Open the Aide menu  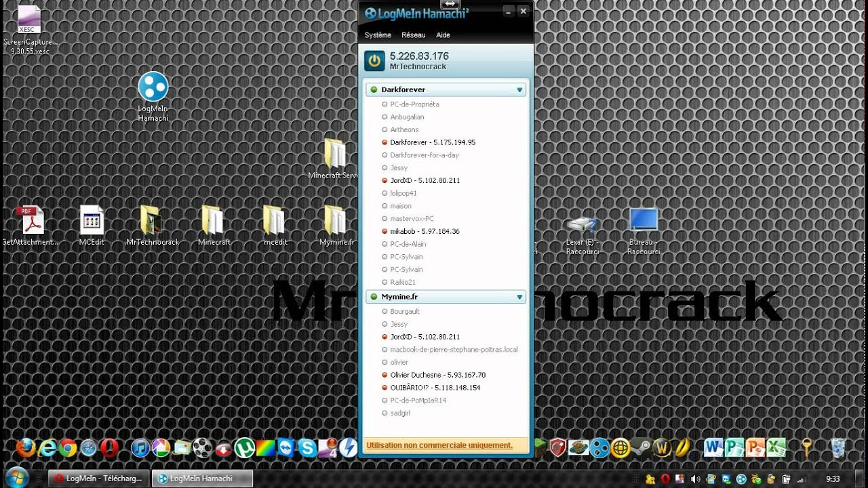[443, 35]
